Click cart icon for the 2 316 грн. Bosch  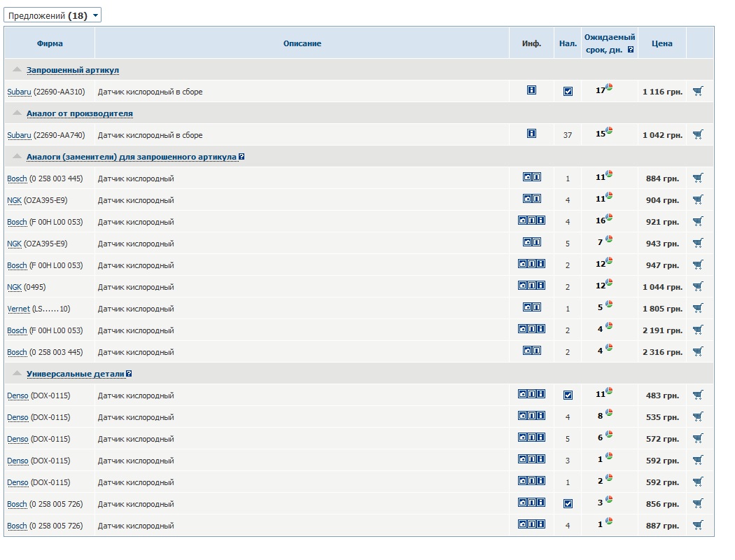tap(697, 351)
